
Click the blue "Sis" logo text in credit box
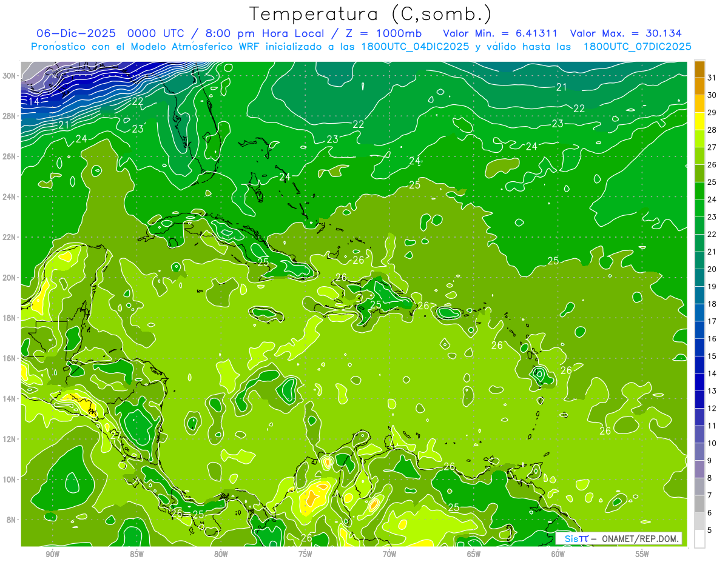tap(571, 538)
